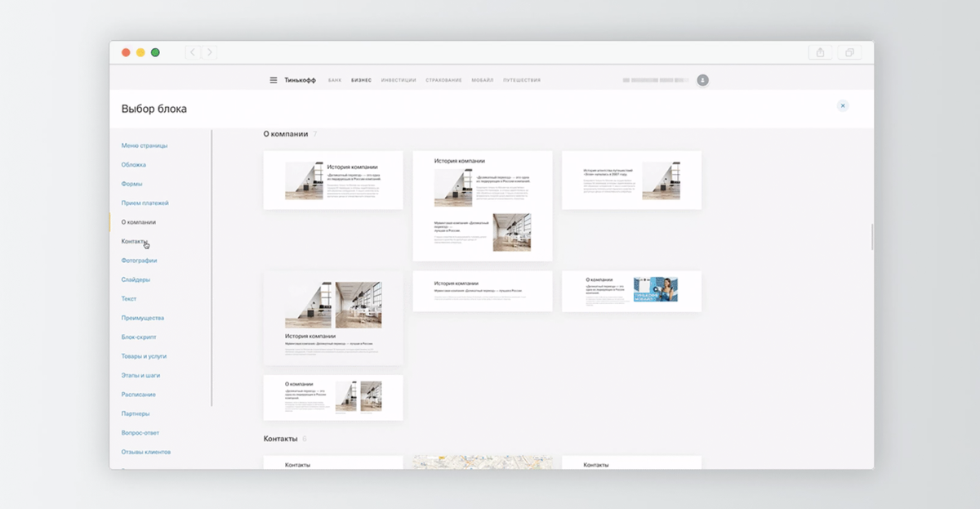Image resolution: width=980 pixels, height=509 pixels.
Task: Select Текст category in sidebar
Action: click(x=129, y=299)
